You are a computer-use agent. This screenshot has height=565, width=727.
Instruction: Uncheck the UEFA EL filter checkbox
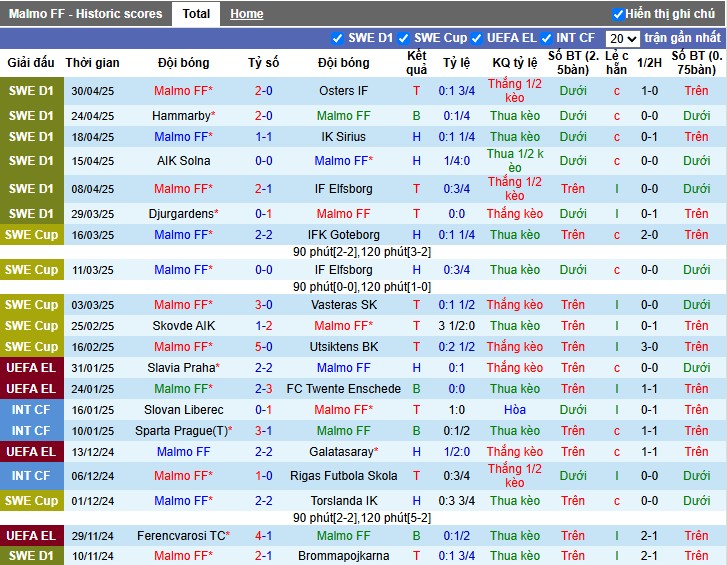[x=476, y=38]
